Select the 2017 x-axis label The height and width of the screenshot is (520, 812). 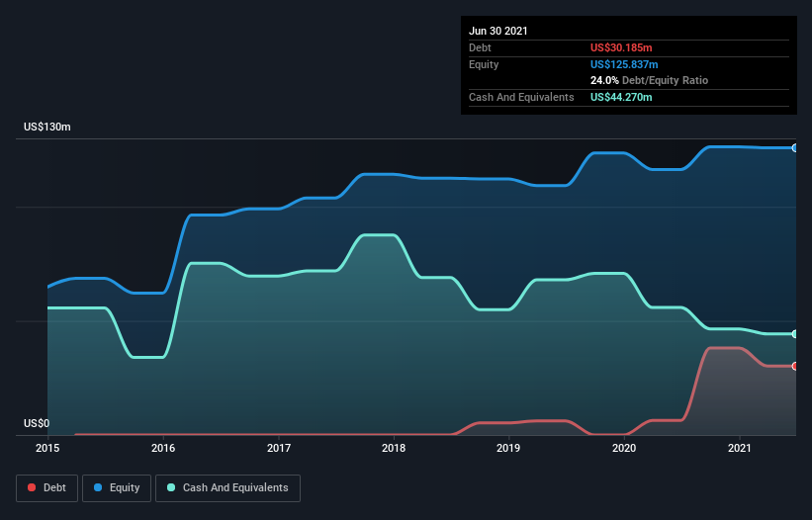pyautogui.click(x=279, y=448)
